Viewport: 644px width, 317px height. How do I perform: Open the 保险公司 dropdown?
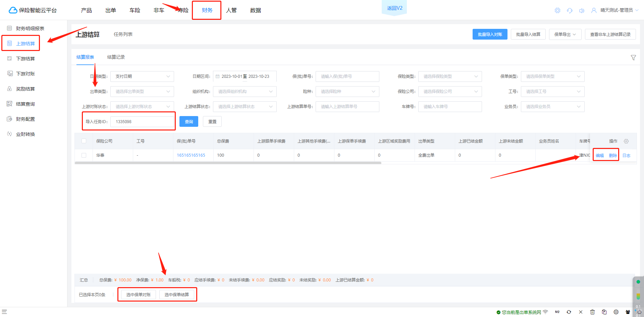pos(450,92)
